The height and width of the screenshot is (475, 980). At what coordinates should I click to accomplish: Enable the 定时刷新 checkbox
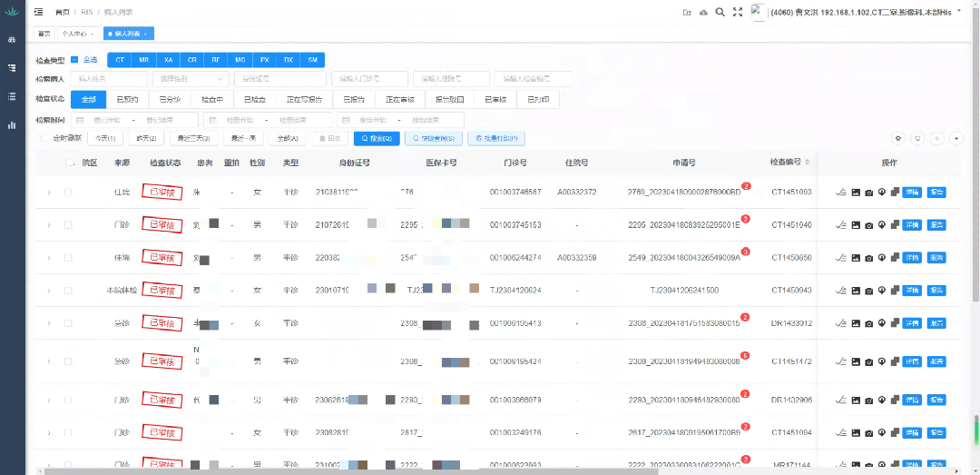(x=44, y=138)
